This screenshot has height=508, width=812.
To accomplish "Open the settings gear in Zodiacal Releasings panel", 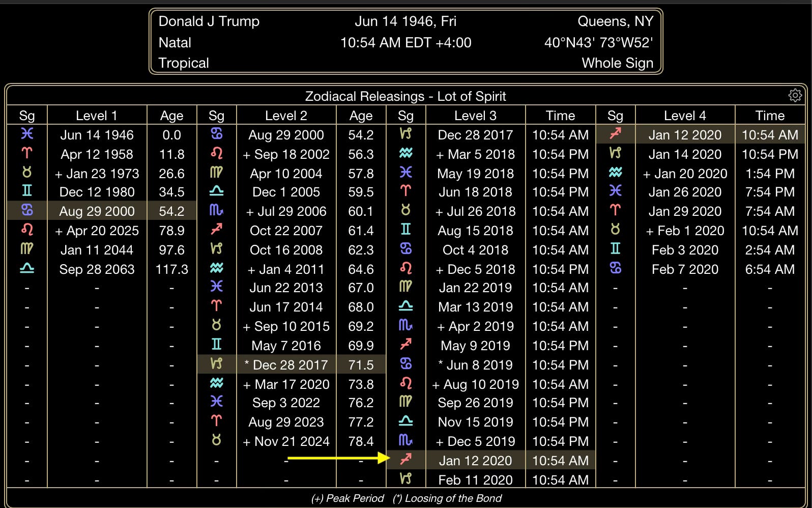I will coord(795,95).
